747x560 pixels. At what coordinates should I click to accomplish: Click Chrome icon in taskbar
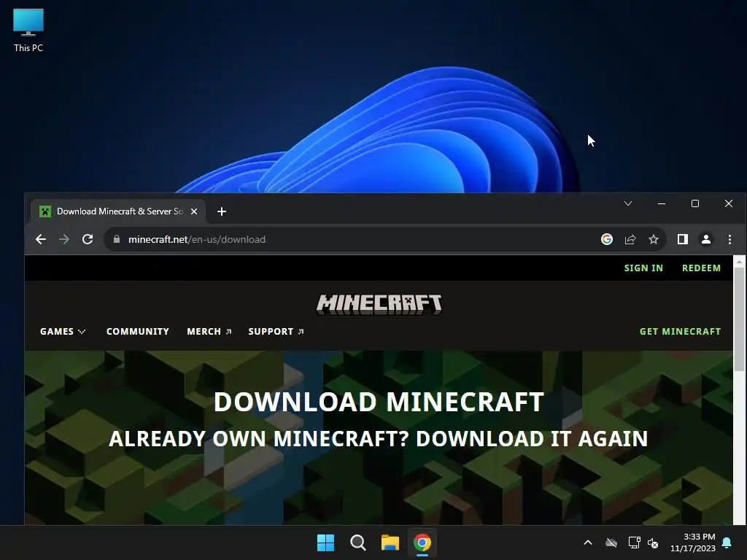click(422, 542)
